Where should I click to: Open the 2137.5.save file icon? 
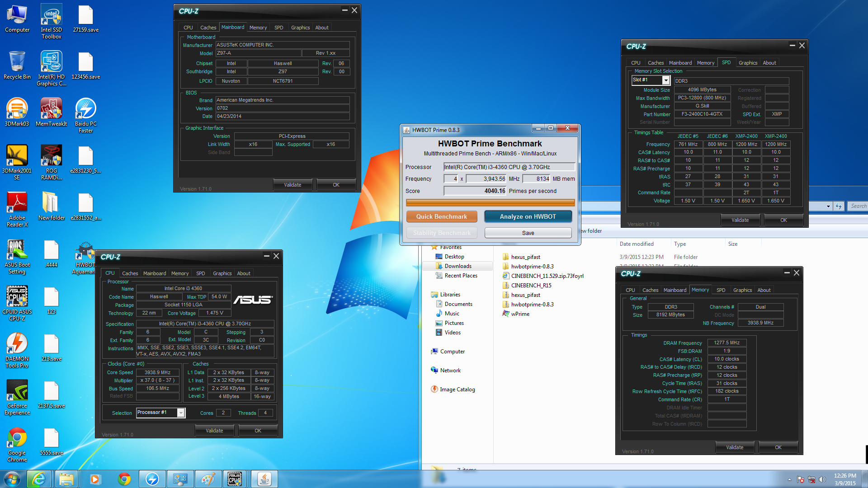pyautogui.click(x=52, y=394)
